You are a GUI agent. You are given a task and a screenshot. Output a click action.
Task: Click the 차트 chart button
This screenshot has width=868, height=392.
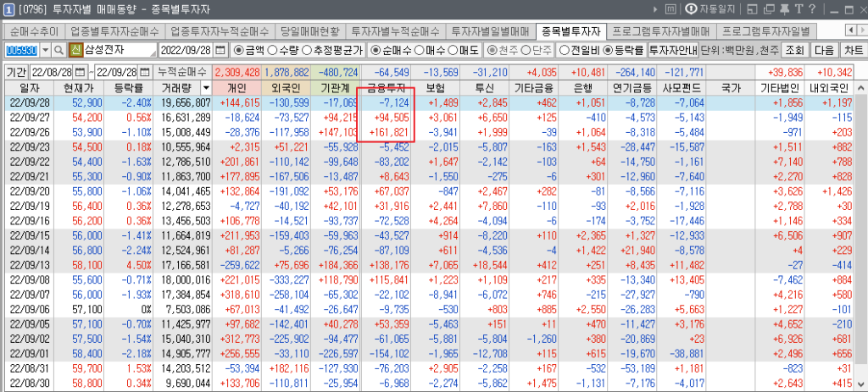pos(854,51)
